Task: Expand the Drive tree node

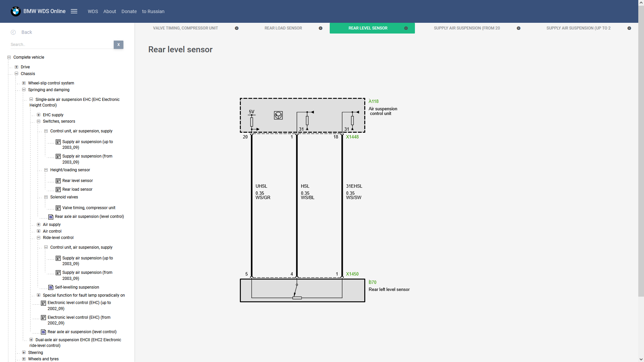Action: [16, 67]
